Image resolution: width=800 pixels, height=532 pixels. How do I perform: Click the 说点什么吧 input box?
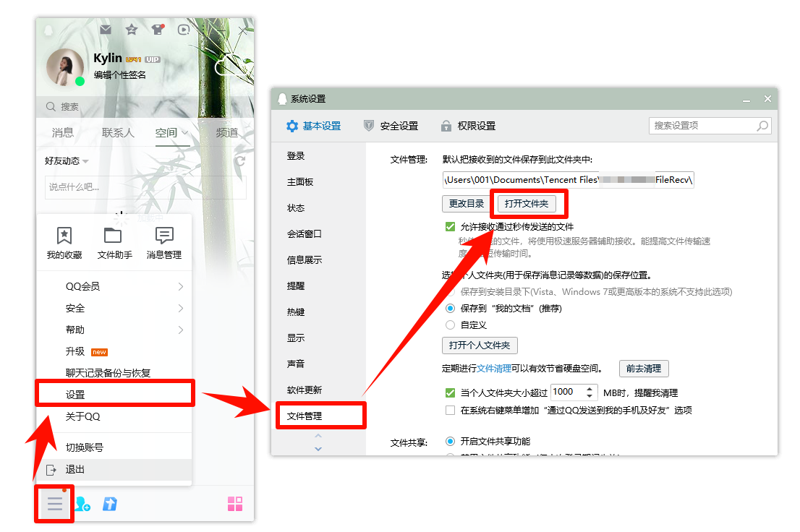pos(145,187)
